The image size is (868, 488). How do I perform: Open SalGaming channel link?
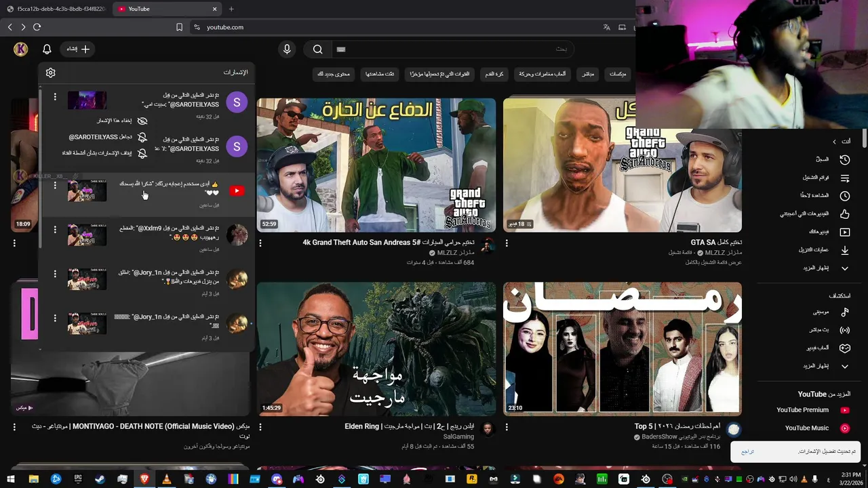pyautogui.click(x=459, y=437)
